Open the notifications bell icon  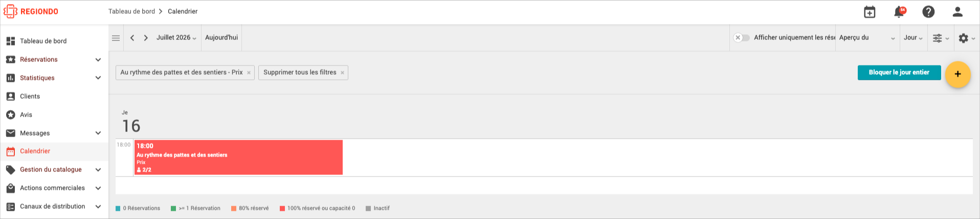tap(899, 12)
